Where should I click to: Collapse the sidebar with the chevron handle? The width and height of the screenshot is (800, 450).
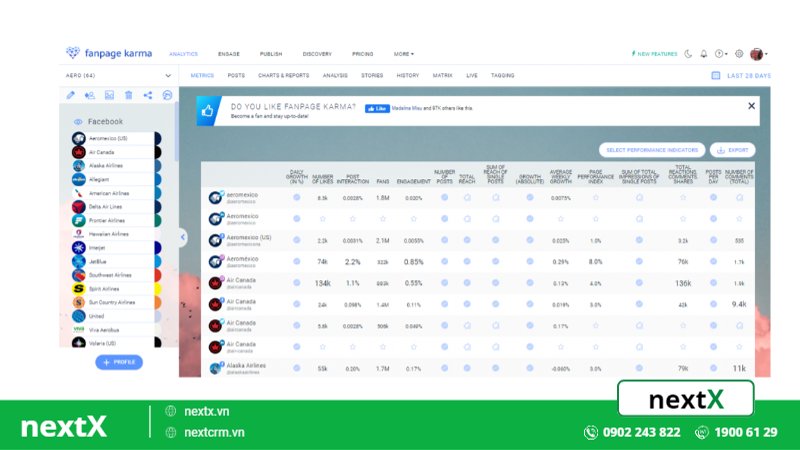pos(183,237)
